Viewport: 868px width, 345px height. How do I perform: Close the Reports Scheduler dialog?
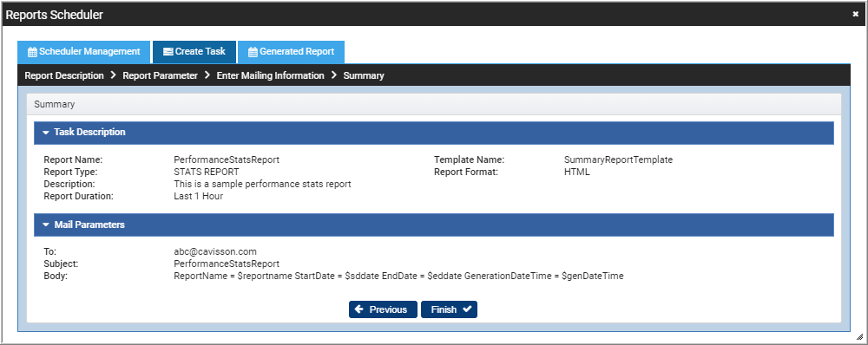coord(855,15)
